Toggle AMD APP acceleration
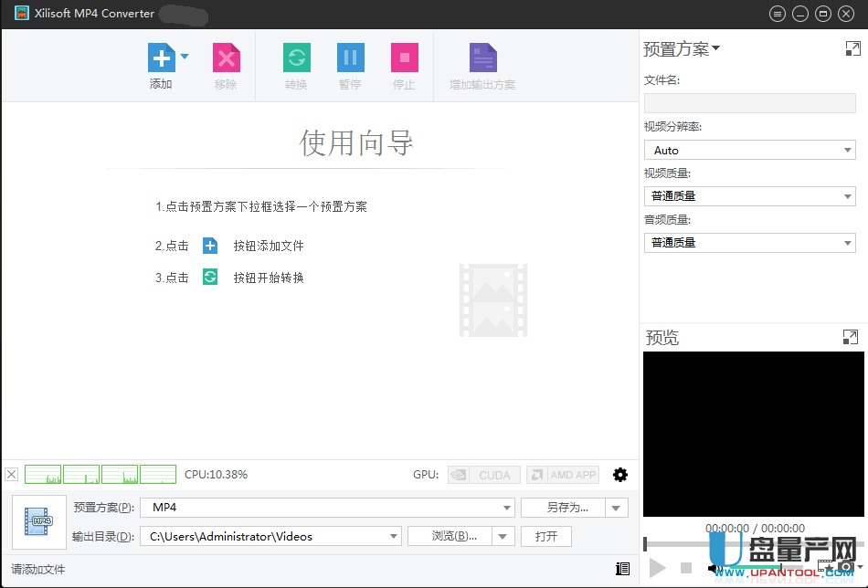Screen dimensions: 868x588 click(x=562, y=474)
